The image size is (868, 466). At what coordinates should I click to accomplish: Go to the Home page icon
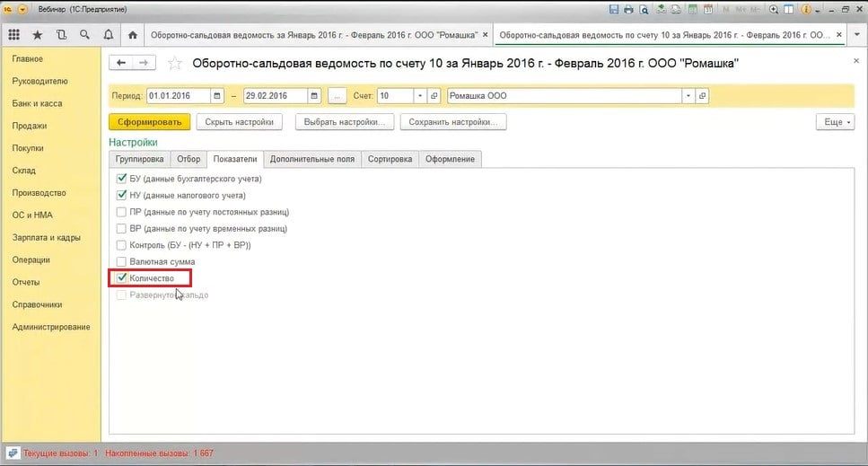click(133, 35)
